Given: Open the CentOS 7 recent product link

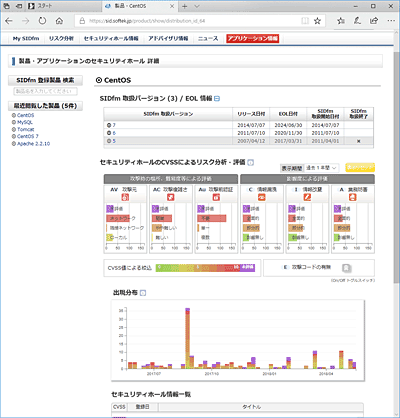Looking at the screenshot, I should click(28, 136).
